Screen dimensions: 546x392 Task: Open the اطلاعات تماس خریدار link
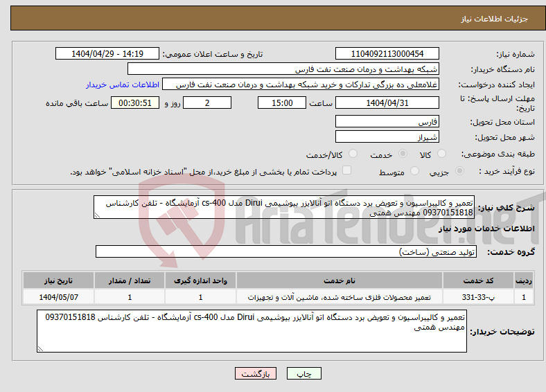[123, 84]
